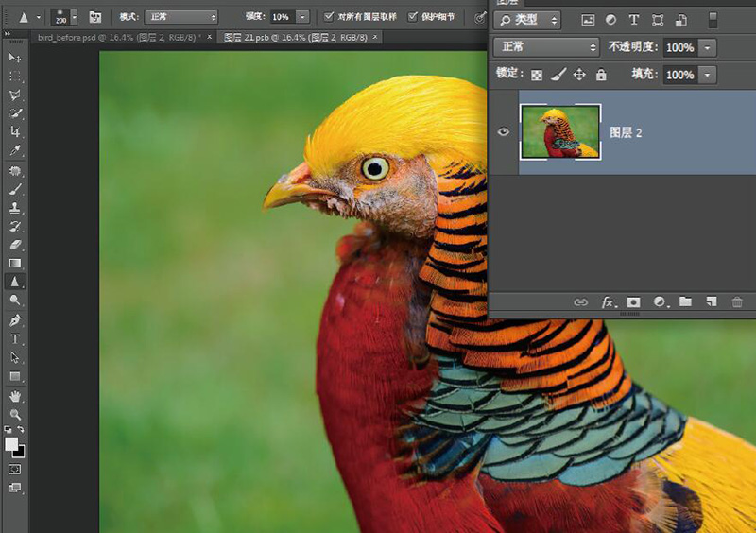Viewport: 756px width, 533px height.
Task: Select the Eyedropper tool
Action: click(x=15, y=150)
